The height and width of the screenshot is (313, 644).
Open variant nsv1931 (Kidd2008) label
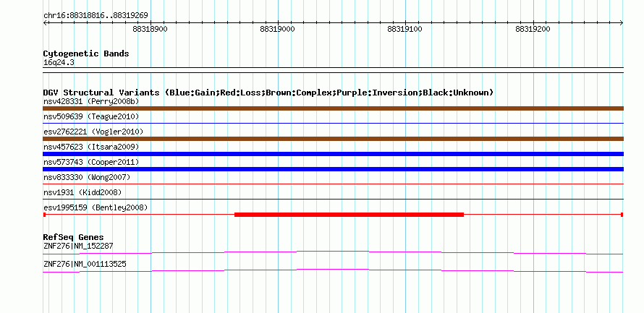tap(82, 192)
